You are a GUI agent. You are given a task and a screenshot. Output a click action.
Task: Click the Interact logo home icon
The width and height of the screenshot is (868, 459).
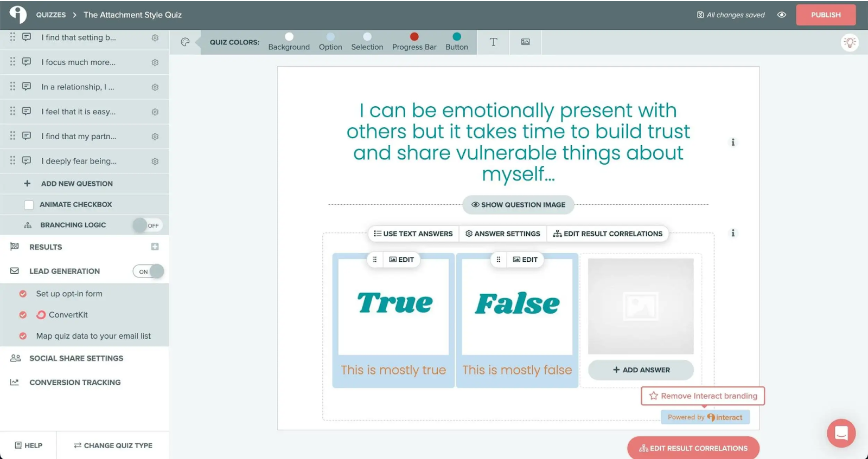click(18, 15)
